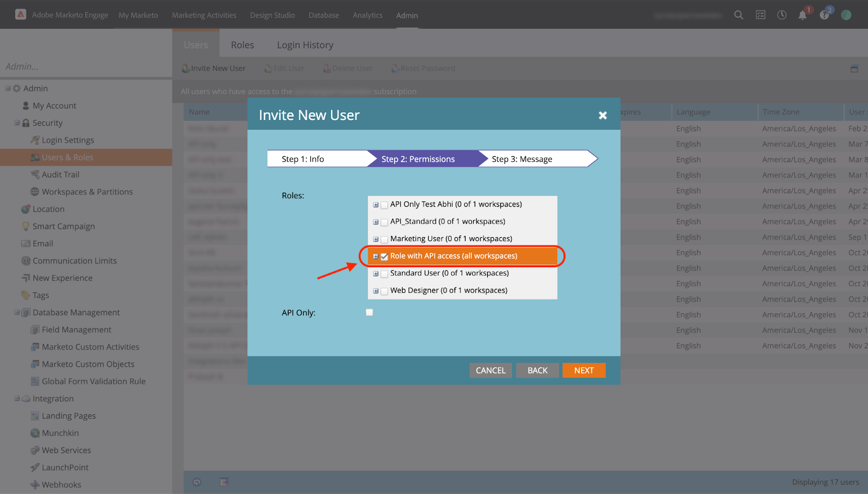
Task: Click the Adobe Marketo Engage logo
Action: pos(21,15)
